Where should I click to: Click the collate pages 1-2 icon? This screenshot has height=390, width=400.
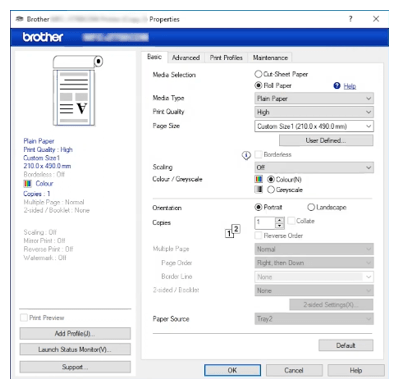233,231
